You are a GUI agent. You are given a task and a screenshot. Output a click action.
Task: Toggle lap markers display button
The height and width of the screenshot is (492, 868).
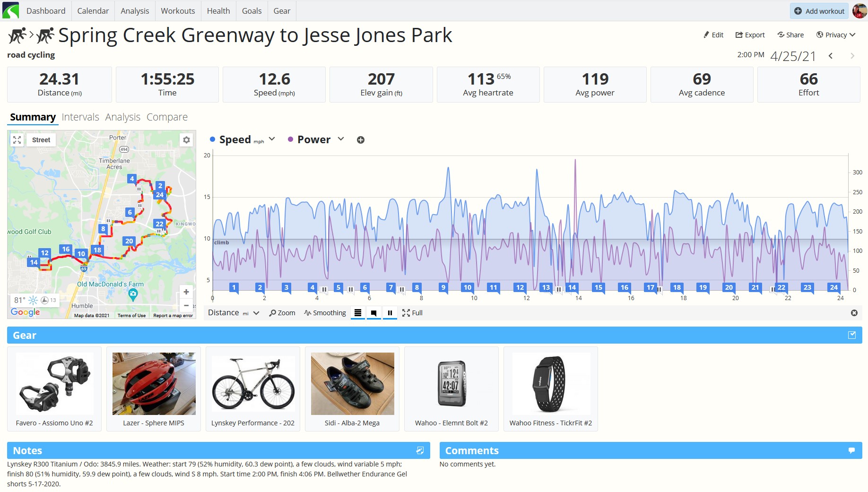[x=358, y=313]
